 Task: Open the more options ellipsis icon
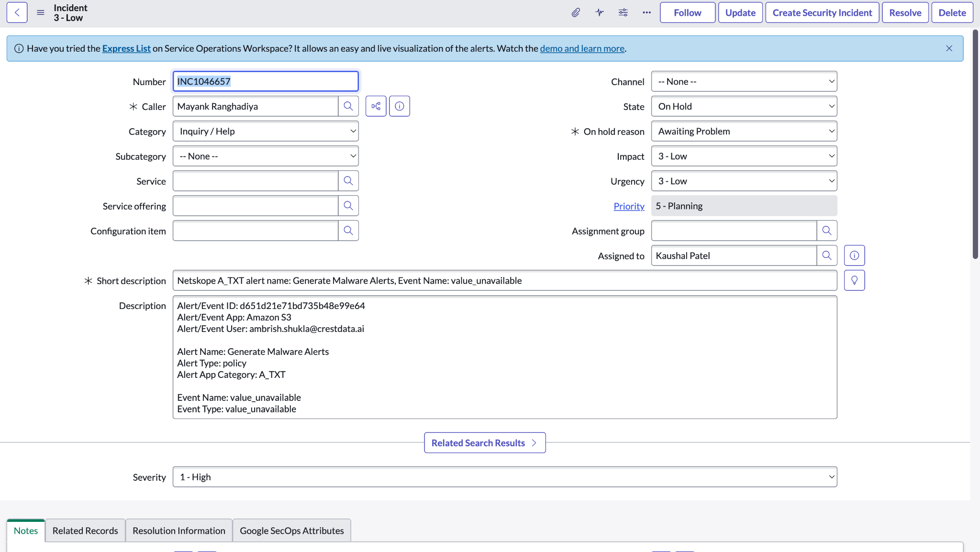(x=646, y=12)
